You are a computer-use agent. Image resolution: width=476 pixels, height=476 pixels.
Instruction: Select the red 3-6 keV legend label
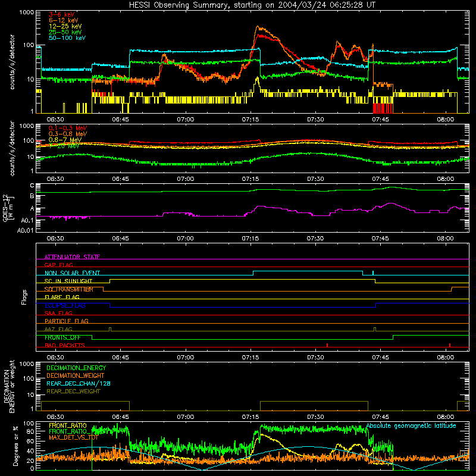coord(61,14)
